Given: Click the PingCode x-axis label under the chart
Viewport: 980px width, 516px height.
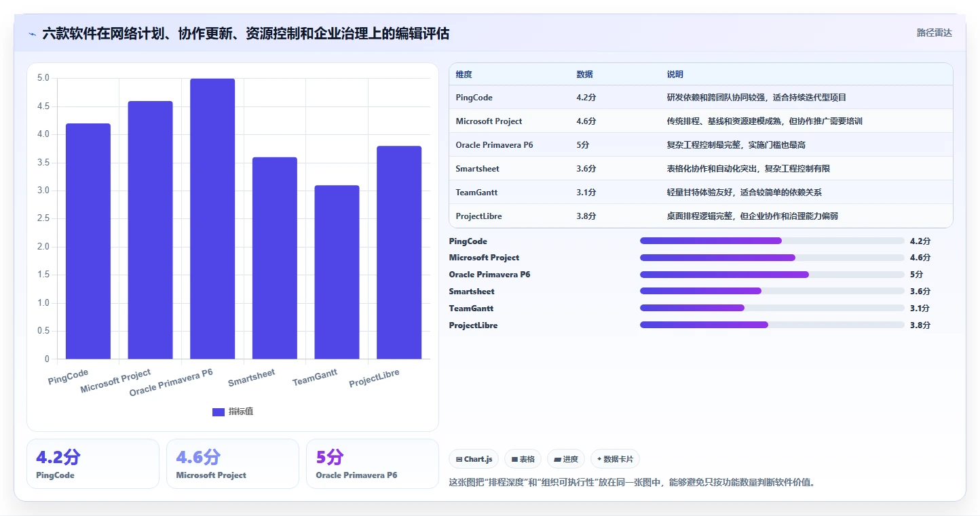Looking at the screenshot, I should point(69,378).
